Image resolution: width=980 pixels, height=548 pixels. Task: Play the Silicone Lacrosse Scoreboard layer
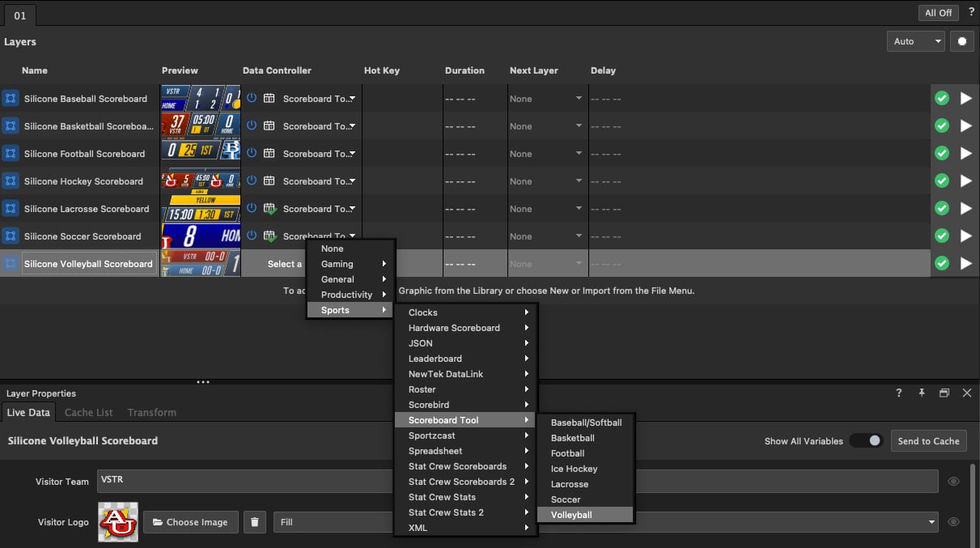[965, 209]
